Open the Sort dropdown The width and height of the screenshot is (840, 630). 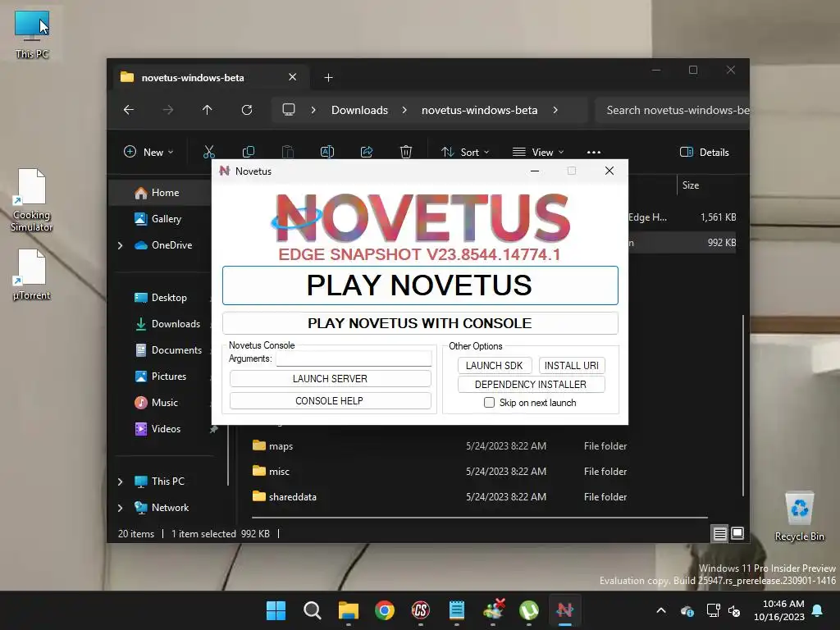pyautogui.click(x=464, y=152)
